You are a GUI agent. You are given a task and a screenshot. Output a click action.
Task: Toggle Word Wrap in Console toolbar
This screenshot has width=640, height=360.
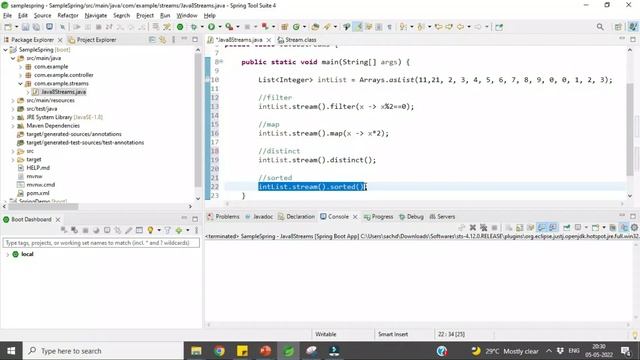tap(531, 227)
